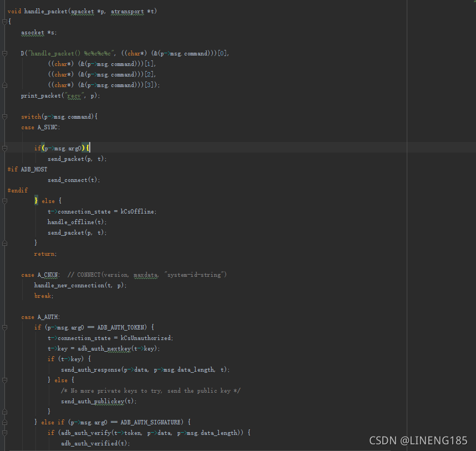Click 'case A_AUTH:' label

tap(40, 317)
